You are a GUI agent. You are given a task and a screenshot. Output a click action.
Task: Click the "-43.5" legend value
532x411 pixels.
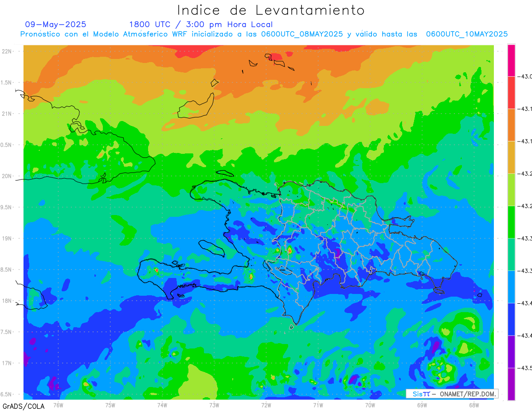click(525, 368)
